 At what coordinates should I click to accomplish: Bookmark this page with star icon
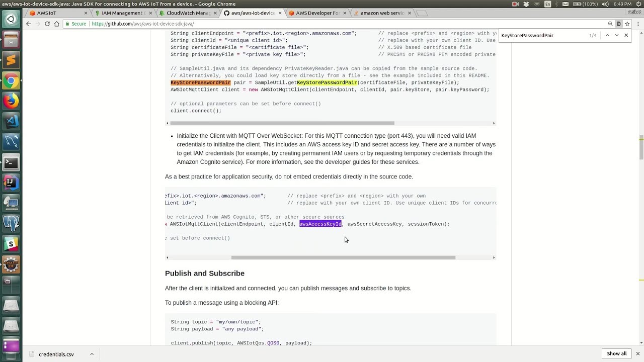tap(627, 24)
